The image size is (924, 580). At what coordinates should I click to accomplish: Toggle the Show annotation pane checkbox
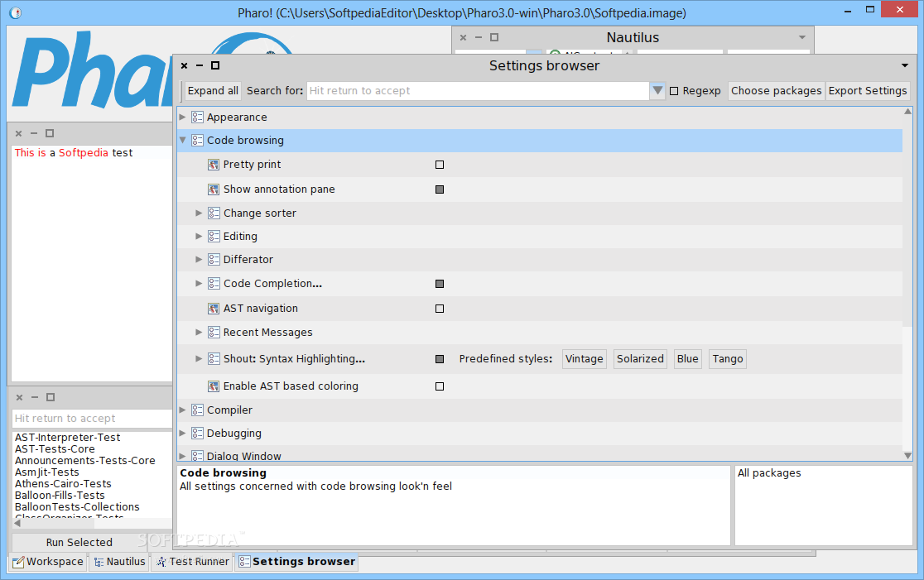point(440,189)
